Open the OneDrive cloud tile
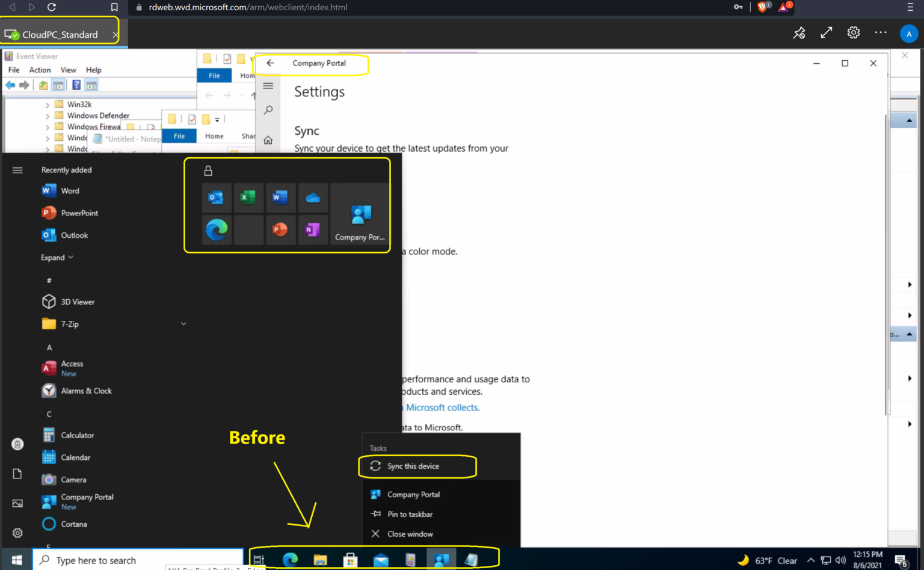 pos(313,198)
